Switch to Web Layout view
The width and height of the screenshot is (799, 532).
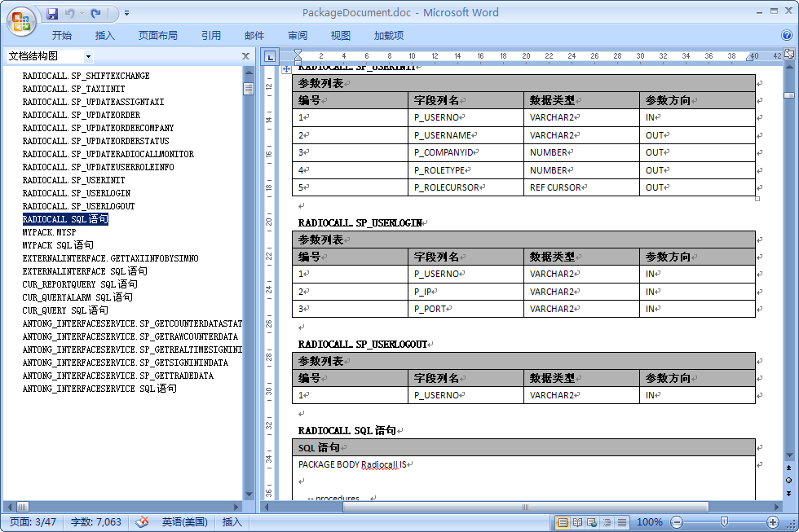tap(592, 522)
